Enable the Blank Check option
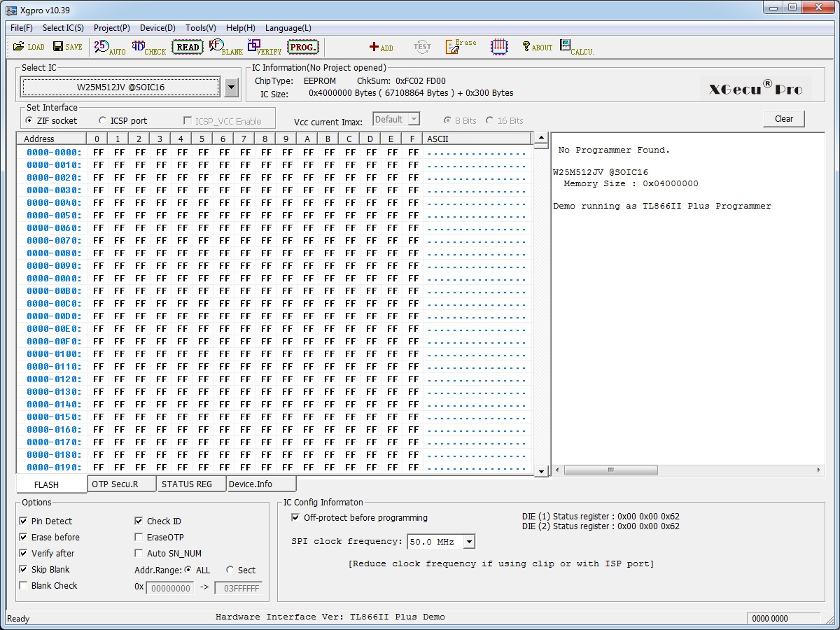 (x=24, y=586)
